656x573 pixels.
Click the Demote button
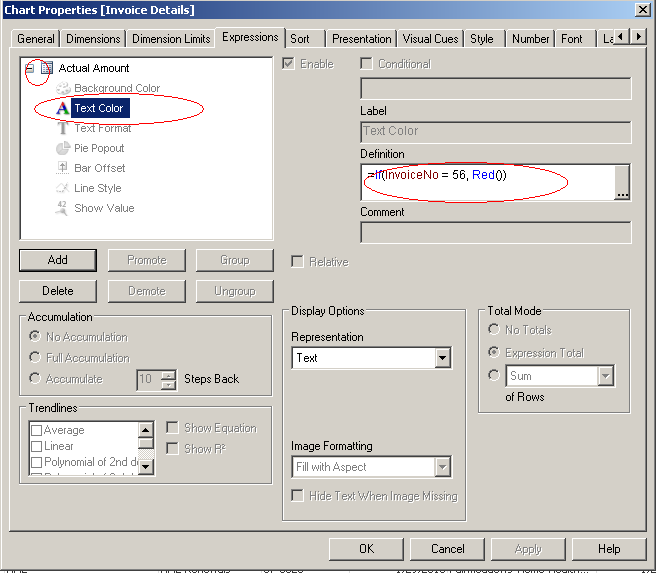147,291
